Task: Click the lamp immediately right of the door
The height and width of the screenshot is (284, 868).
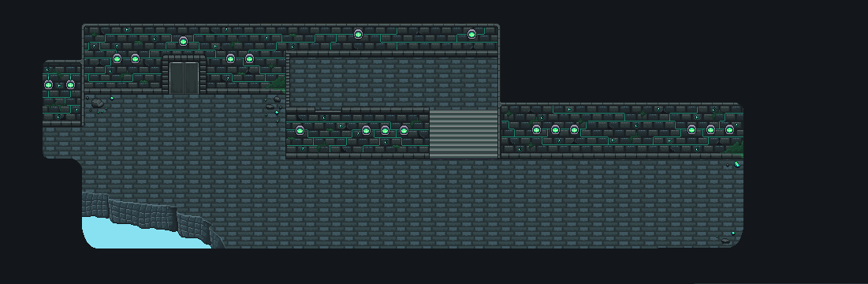Action: click(230, 58)
